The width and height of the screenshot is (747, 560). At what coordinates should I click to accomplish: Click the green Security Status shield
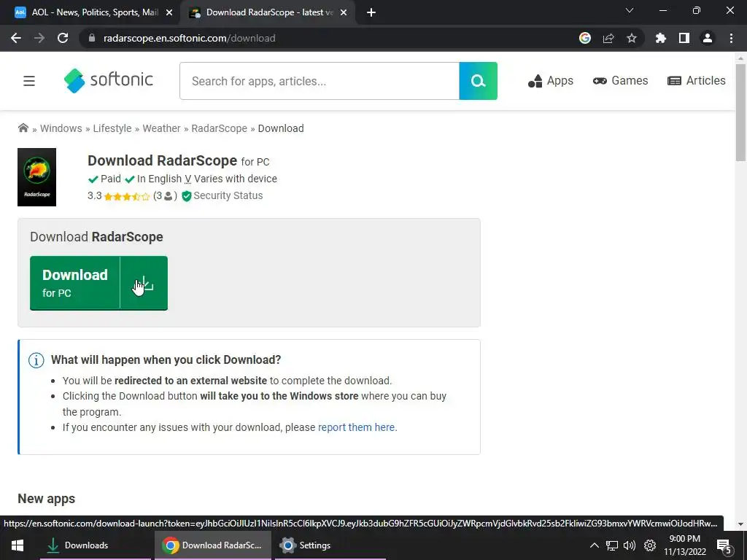[186, 196]
